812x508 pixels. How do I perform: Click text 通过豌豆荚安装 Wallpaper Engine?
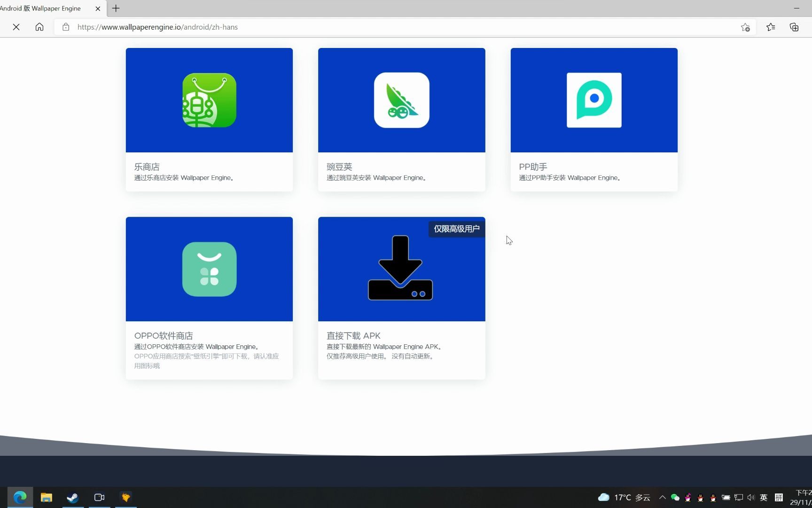tap(376, 178)
